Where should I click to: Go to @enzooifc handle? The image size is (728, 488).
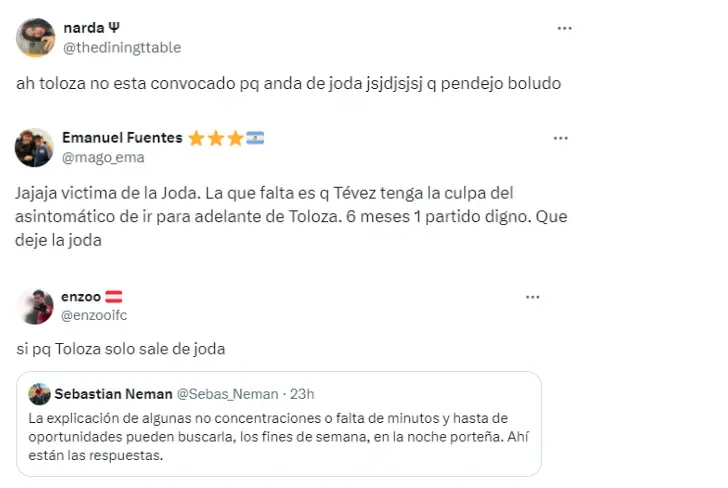(94, 315)
